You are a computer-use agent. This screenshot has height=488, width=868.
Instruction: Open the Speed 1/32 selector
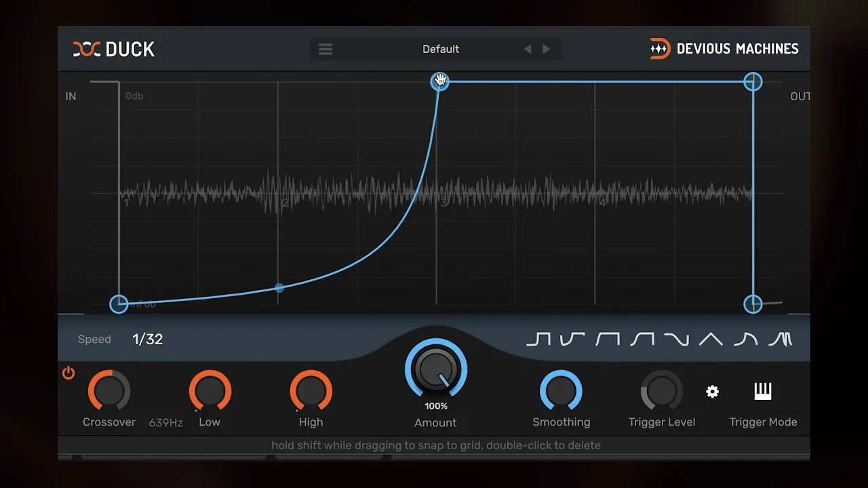[x=148, y=340]
